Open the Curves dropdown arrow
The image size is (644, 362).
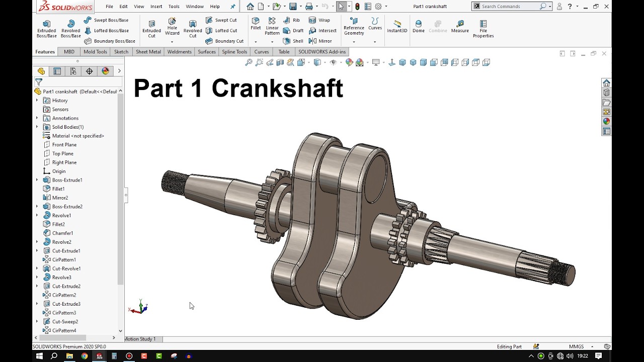point(375,42)
